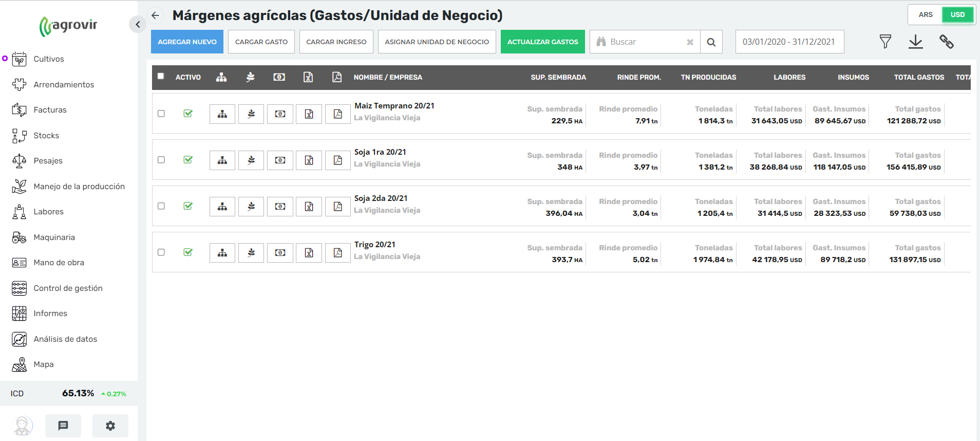Click the money icon in Soja 2da row
This screenshot has width=980, height=441.
[x=280, y=207]
